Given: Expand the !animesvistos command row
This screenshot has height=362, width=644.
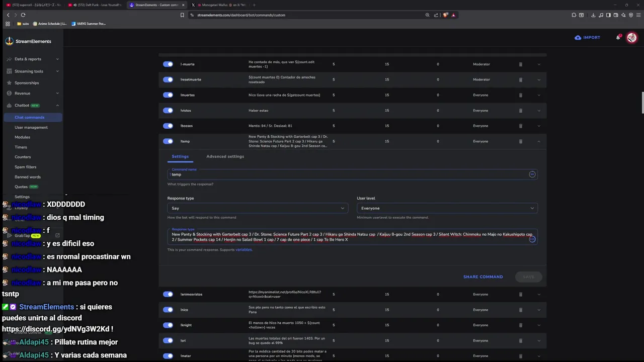Looking at the screenshot, I should [539, 294].
